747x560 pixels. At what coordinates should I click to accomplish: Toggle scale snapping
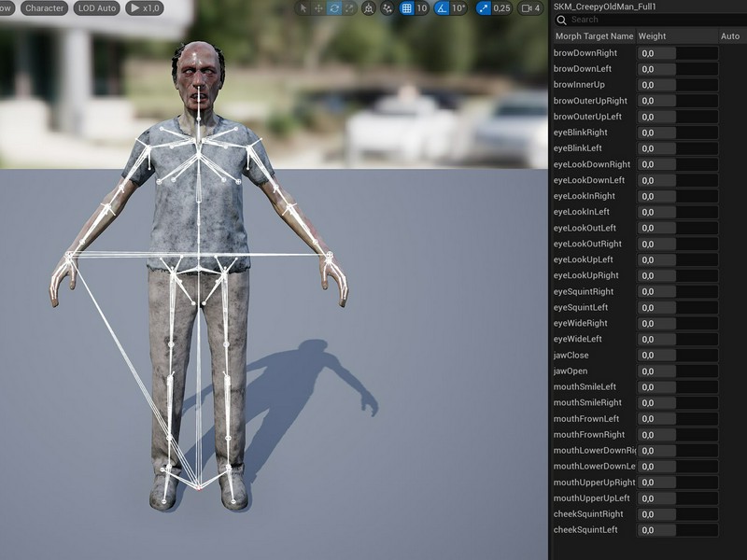(484, 8)
